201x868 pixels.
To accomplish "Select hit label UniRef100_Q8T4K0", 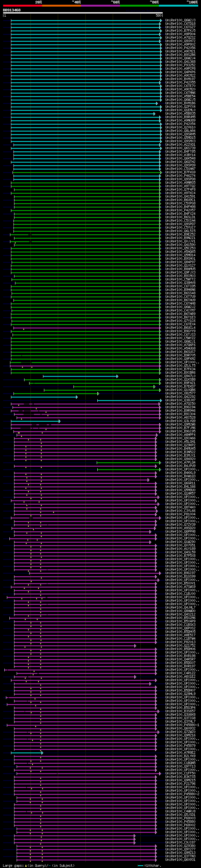I will 180,507.
